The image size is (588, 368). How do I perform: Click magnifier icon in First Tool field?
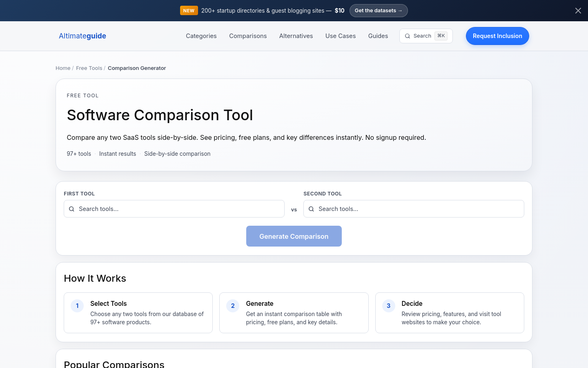tap(71, 209)
